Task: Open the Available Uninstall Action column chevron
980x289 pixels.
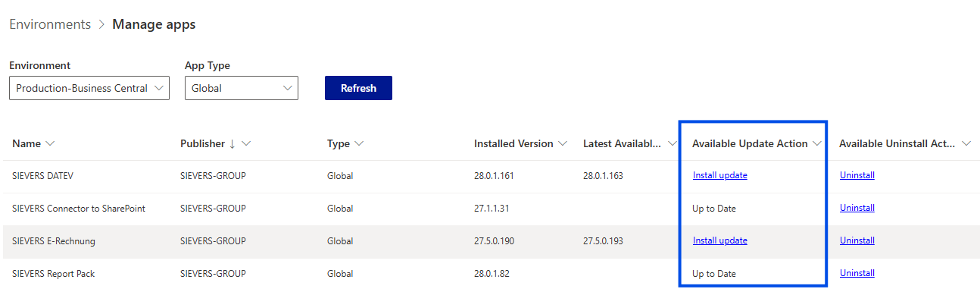Action: (x=966, y=143)
